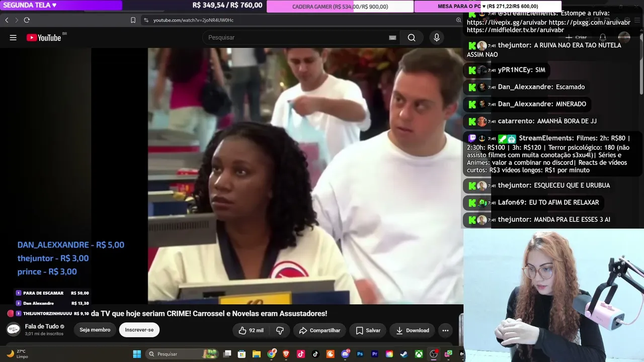This screenshot has height=362, width=644.
Task: Open Discord from taskbar
Action: (x=345, y=354)
